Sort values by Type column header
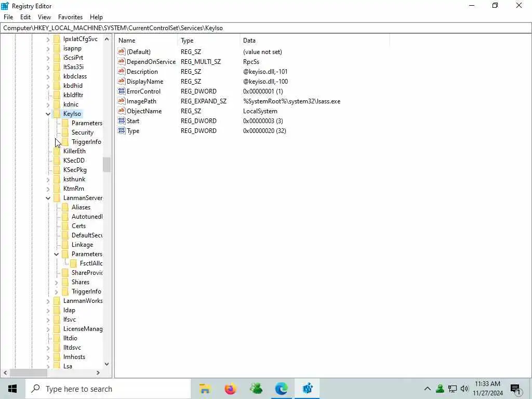This screenshot has height=399, width=532. tap(208, 41)
